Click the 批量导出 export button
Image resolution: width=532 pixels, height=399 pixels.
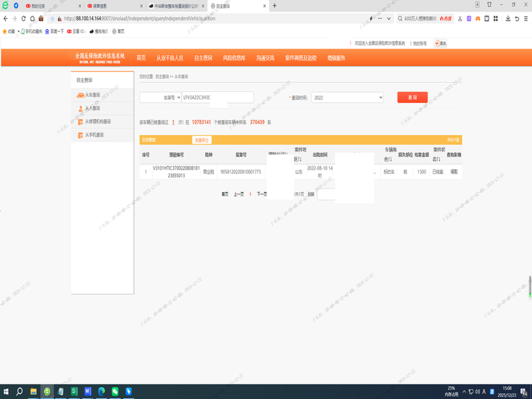[x=201, y=140]
